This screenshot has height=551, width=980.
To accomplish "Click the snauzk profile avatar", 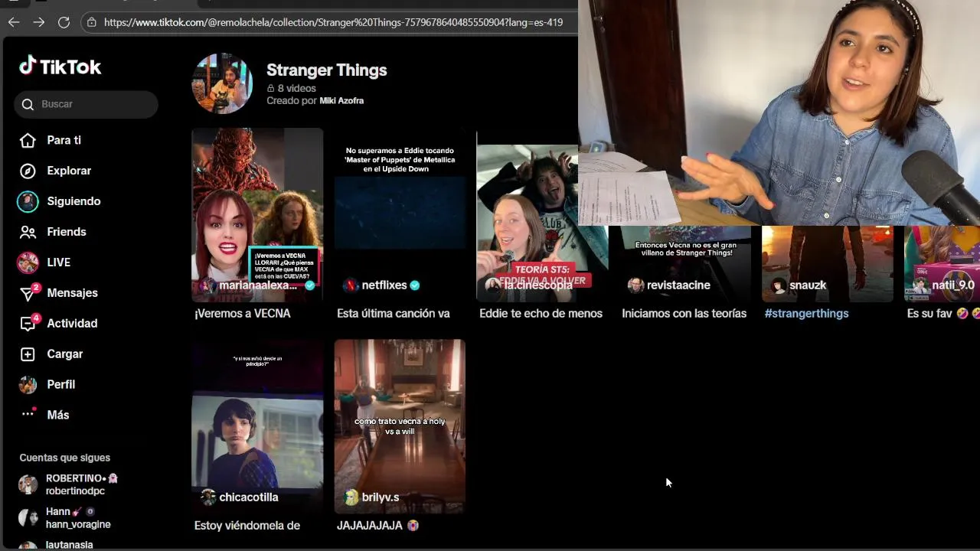I will coord(778,285).
